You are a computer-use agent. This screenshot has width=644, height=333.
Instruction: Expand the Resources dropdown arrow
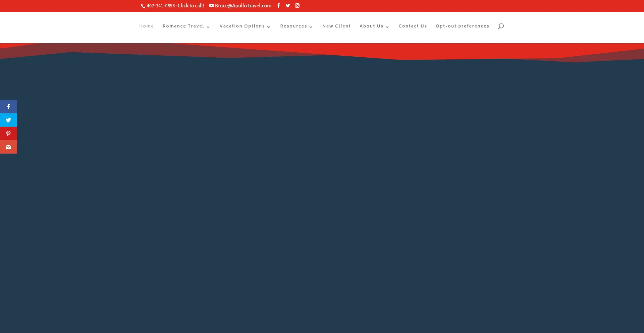coord(311,27)
